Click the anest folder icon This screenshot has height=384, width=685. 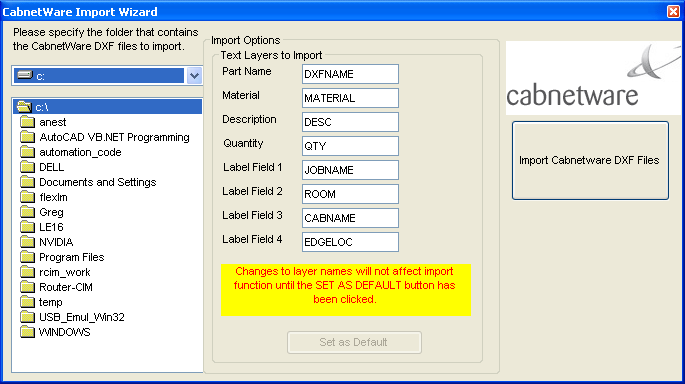pos(27,122)
